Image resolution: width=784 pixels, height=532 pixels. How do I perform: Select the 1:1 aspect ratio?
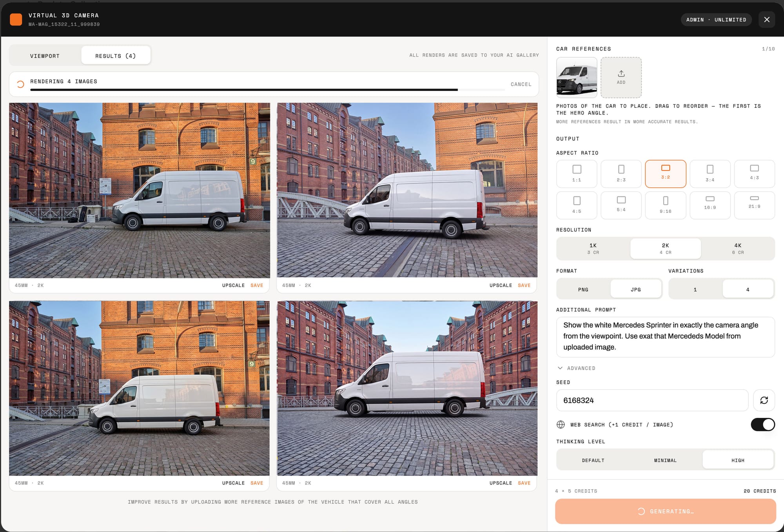tap(577, 174)
